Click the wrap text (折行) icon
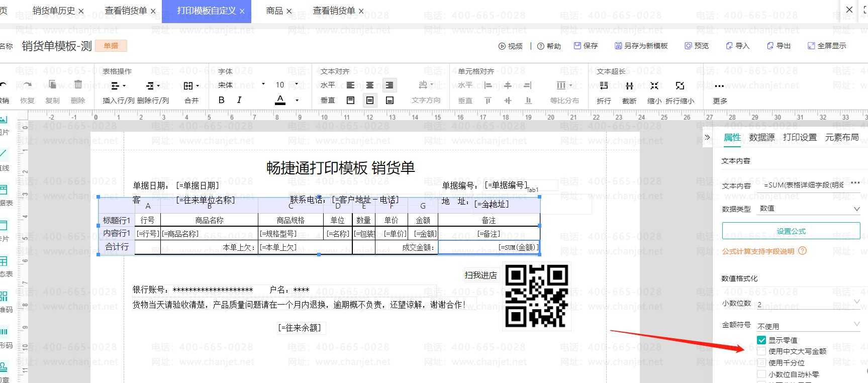The height and width of the screenshot is (383, 868). tap(604, 85)
